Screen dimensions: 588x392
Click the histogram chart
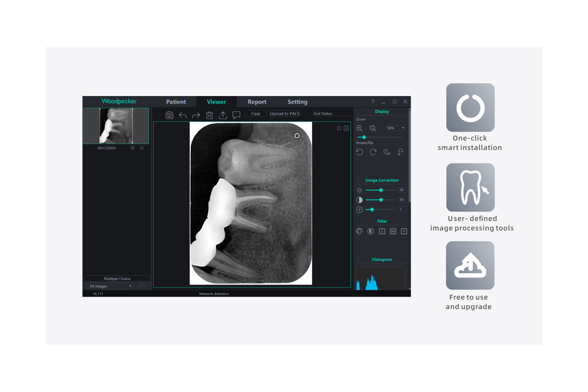381,278
